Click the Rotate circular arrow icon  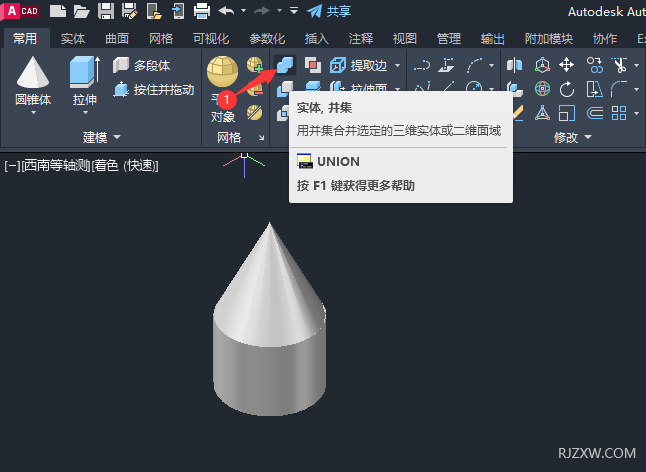pyautogui.click(x=566, y=89)
